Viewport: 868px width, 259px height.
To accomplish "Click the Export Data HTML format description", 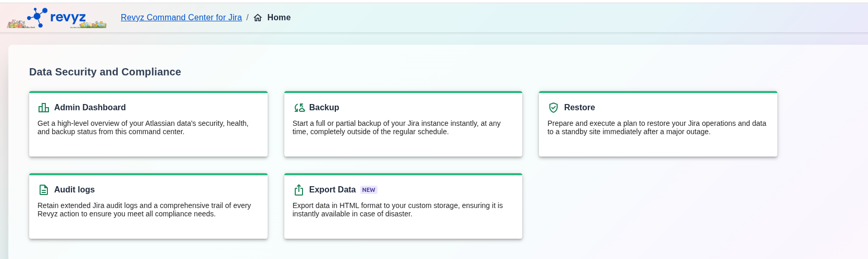I will [x=397, y=210].
